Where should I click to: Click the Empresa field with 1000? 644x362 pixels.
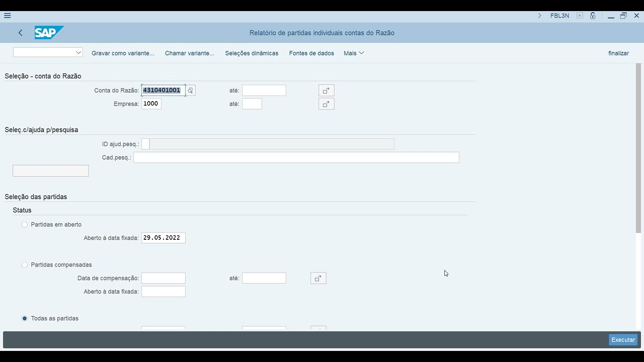[151, 104]
